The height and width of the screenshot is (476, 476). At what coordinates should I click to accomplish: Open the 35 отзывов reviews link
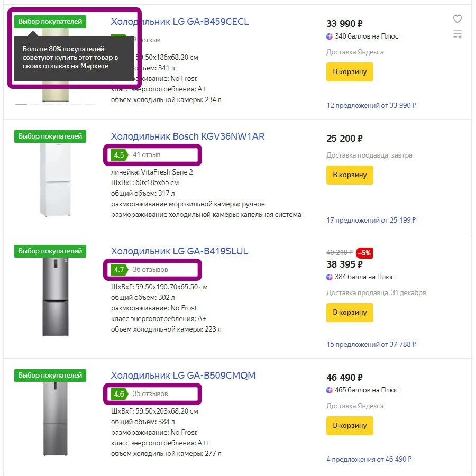(150, 394)
